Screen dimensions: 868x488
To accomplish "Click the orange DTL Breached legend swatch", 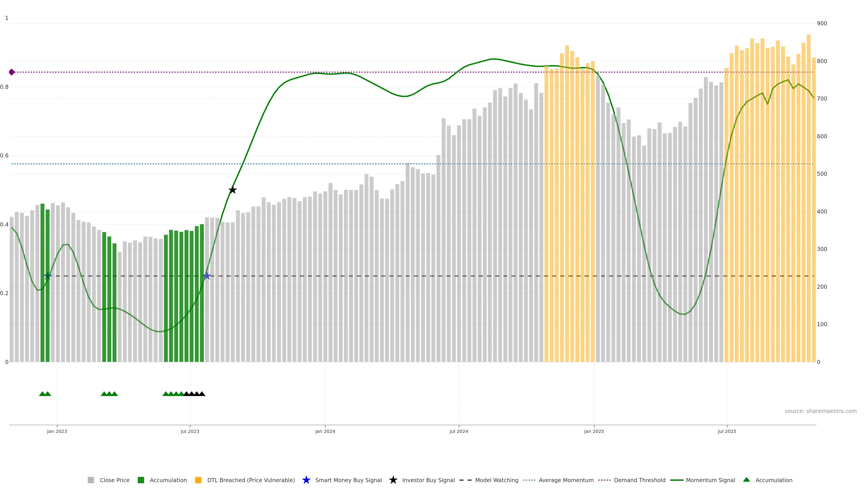I will [x=198, y=480].
